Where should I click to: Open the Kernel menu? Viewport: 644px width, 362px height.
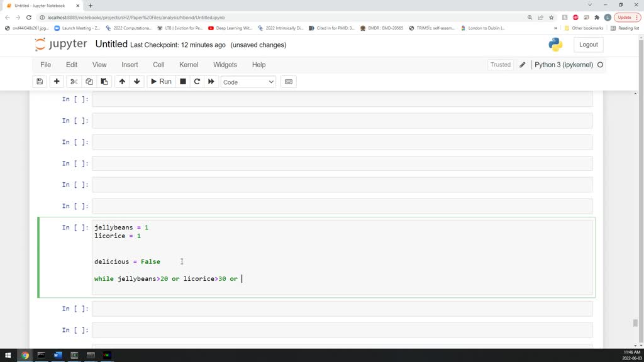(x=189, y=65)
